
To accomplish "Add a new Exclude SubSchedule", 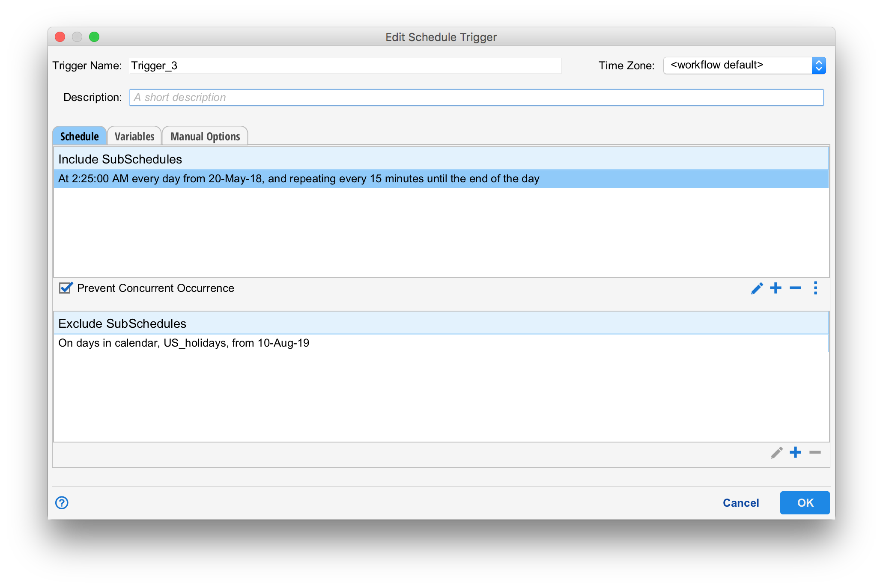I will click(x=795, y=452).
